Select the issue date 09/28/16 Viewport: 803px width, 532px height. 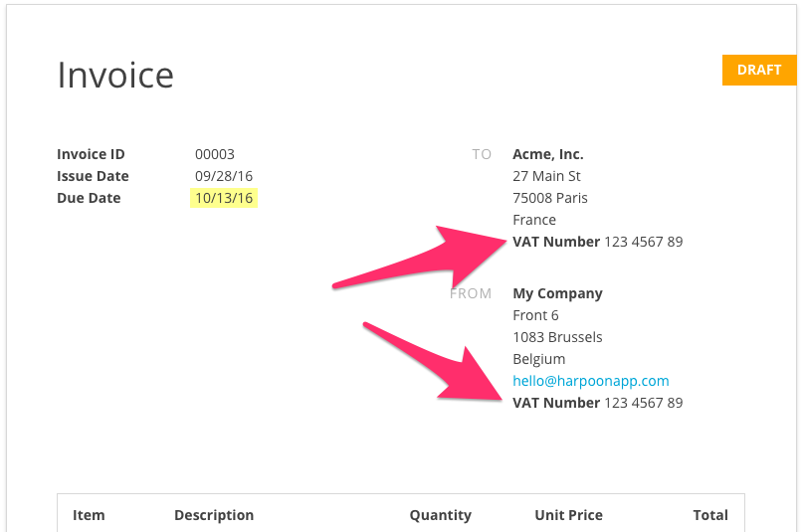coord(224,176)
